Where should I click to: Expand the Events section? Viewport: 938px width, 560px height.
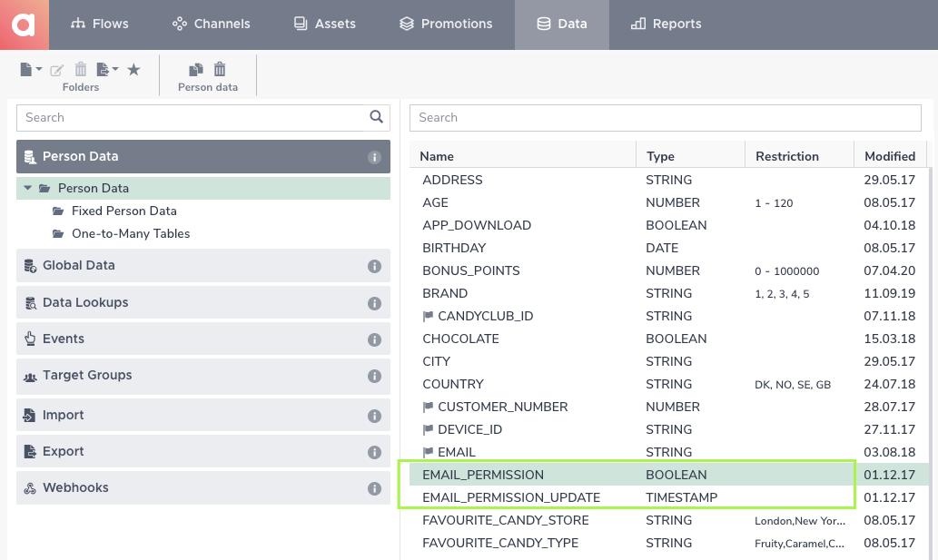click(x=203, y=339)
